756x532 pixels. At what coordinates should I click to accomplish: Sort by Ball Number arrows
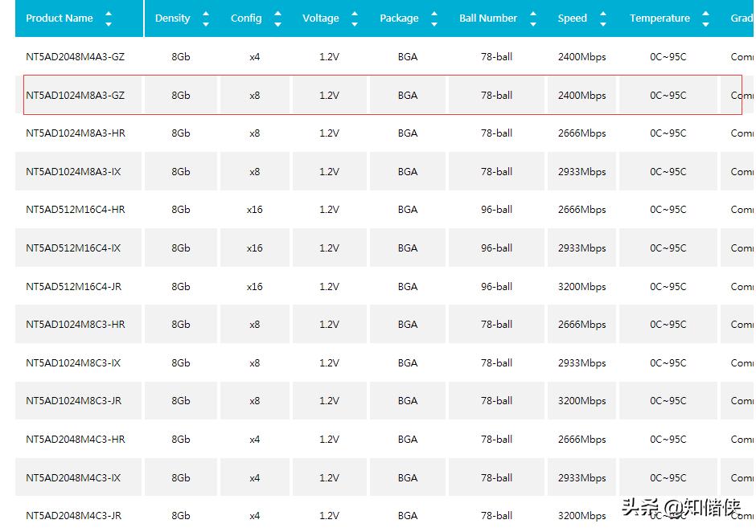[532, 18]
